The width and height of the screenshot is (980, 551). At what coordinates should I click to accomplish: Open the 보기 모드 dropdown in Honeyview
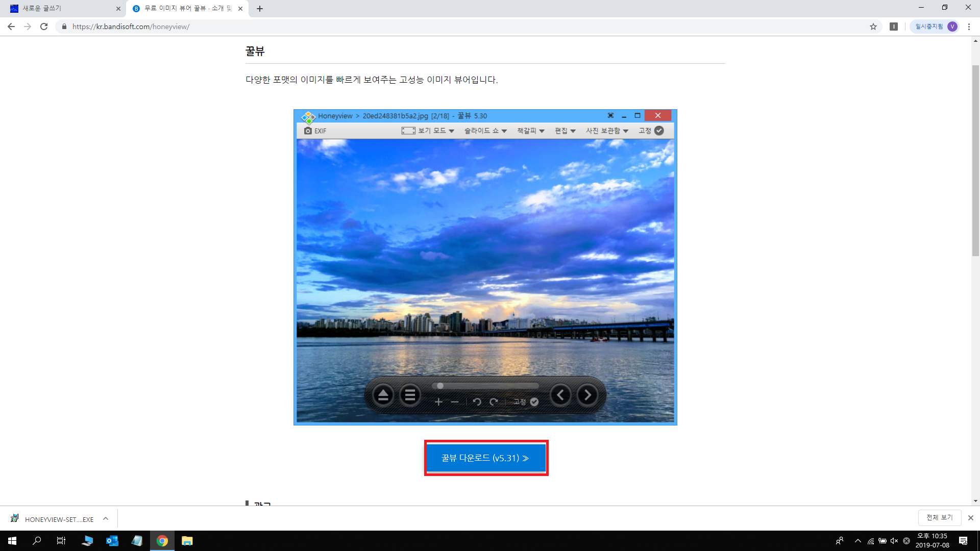point(428,131)
